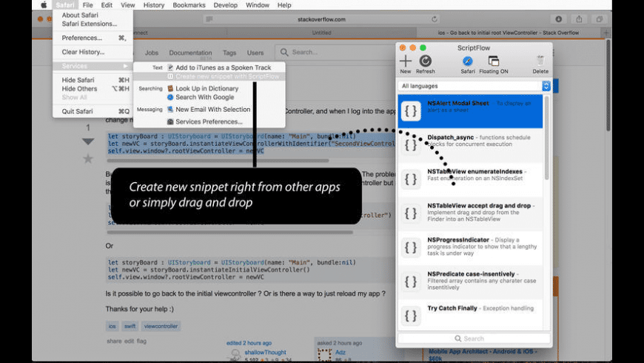Screen dimensions: 644x363
Task: Select the NSPredicate case-insentively snippet
Action: click(470, 282)
